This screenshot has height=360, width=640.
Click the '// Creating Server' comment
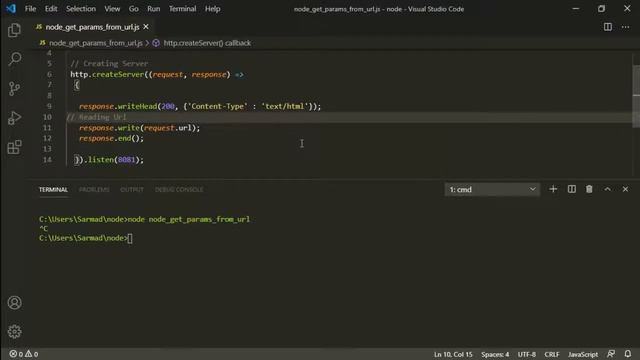[x=109, y=64]
